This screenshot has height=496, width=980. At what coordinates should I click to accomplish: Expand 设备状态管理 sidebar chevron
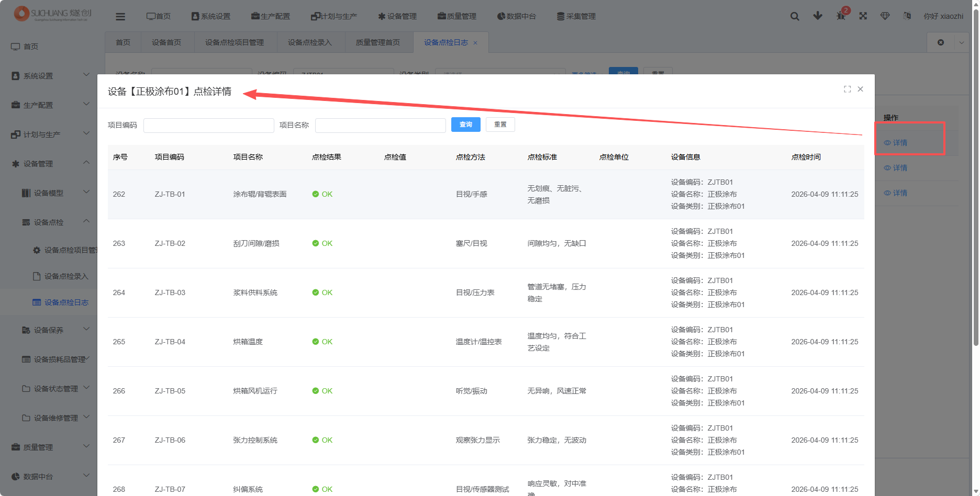(86, 388)
